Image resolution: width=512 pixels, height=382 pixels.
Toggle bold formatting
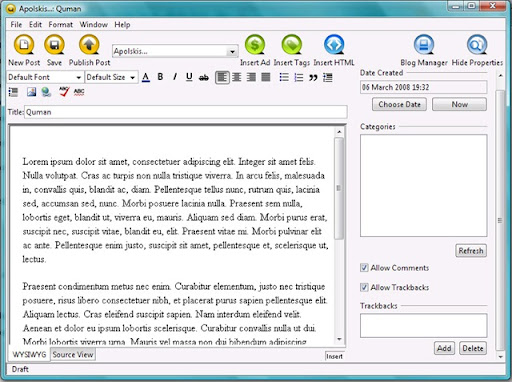tap(160, 77)
